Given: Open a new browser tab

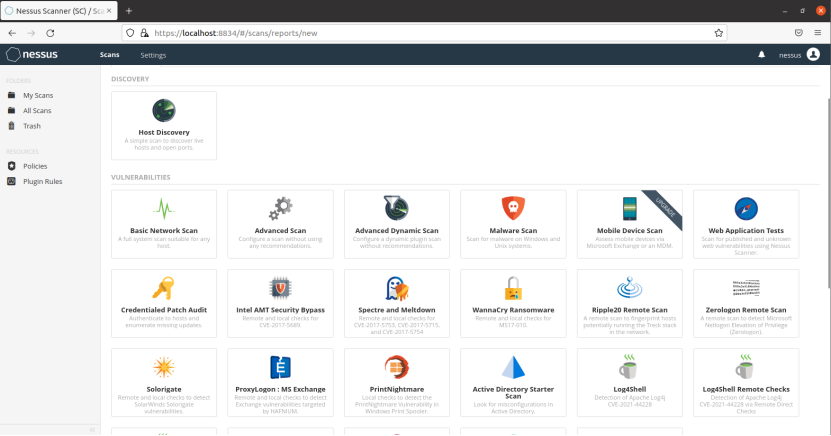Looking at the screenshot, I should [129, 11].
